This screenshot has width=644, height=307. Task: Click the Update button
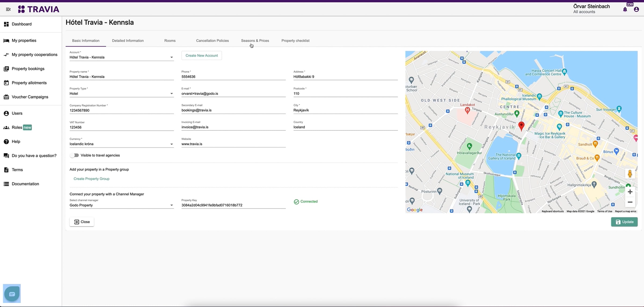pos(624,222)
